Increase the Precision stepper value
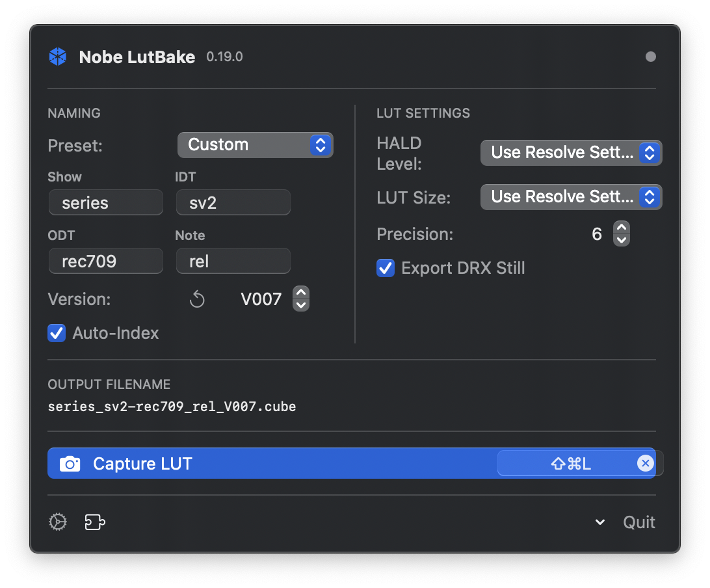This screenshot has width=710, height=588. (x=622, y=228)
